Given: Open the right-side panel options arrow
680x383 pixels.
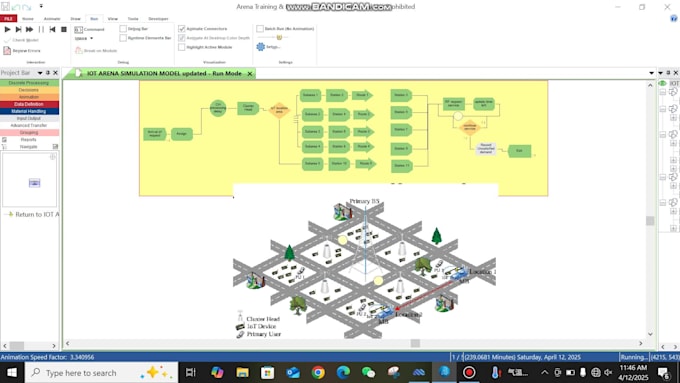Looking at the screenshot, I should point(660,73).
